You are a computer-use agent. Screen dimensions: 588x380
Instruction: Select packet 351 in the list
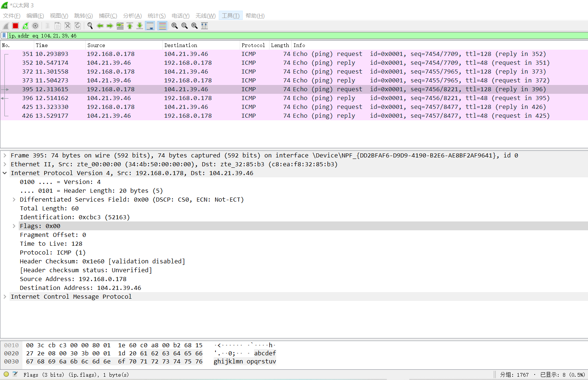coord(294,54)
